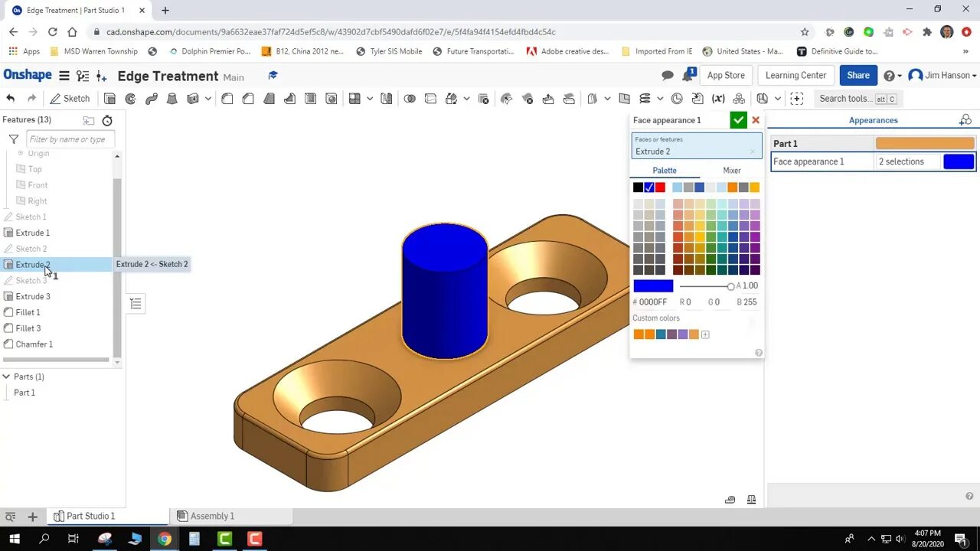
Task: Click the Search tools field
Action: click(x=857, y=99)
